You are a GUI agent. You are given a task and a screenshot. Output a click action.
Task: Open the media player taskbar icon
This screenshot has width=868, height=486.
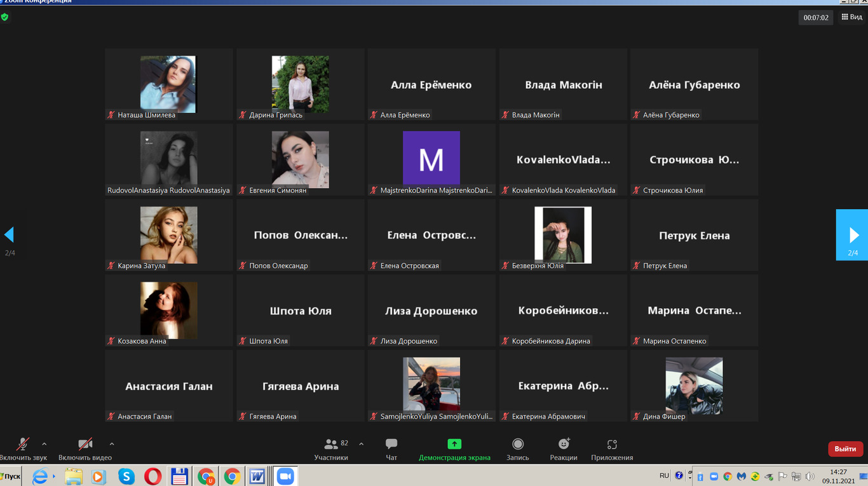(98, 476)
